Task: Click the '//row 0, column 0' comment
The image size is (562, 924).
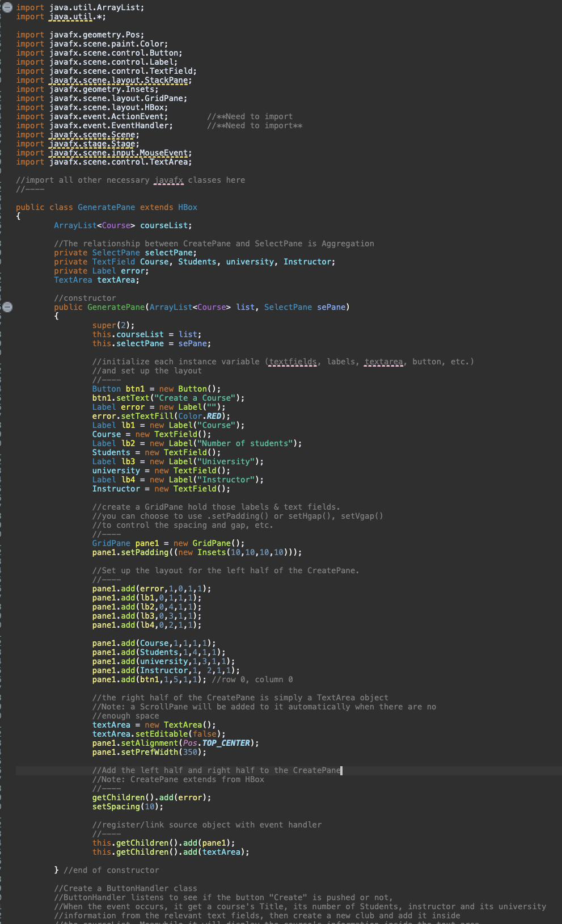Action: pyautogui.click(x=252, y=679)
